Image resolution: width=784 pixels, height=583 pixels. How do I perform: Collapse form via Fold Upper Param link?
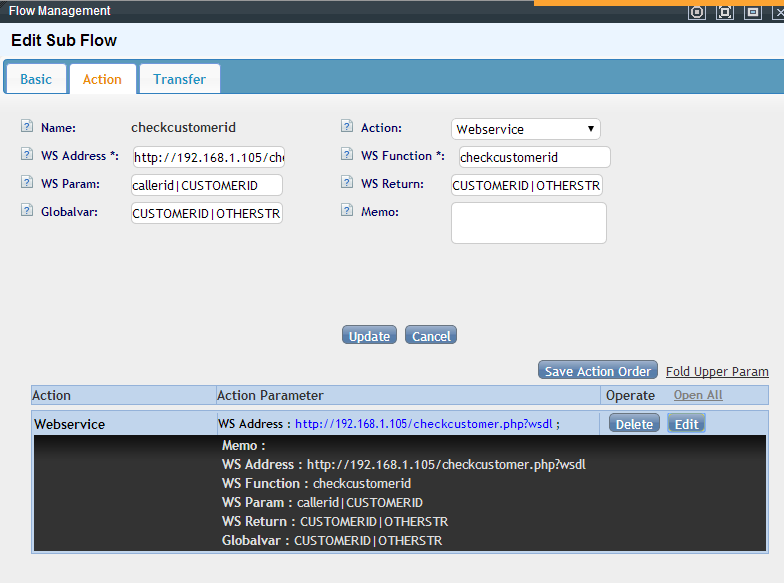[x=717, y=372]
